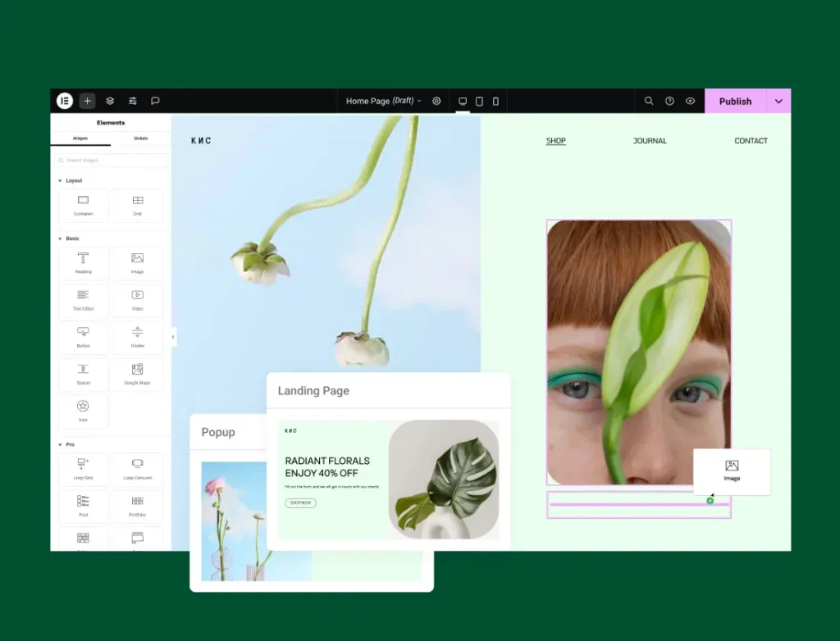This screenshot has width=840, height=641.
Task: Expand publish options arrow next to Publish
Action: tap(778, 101)
